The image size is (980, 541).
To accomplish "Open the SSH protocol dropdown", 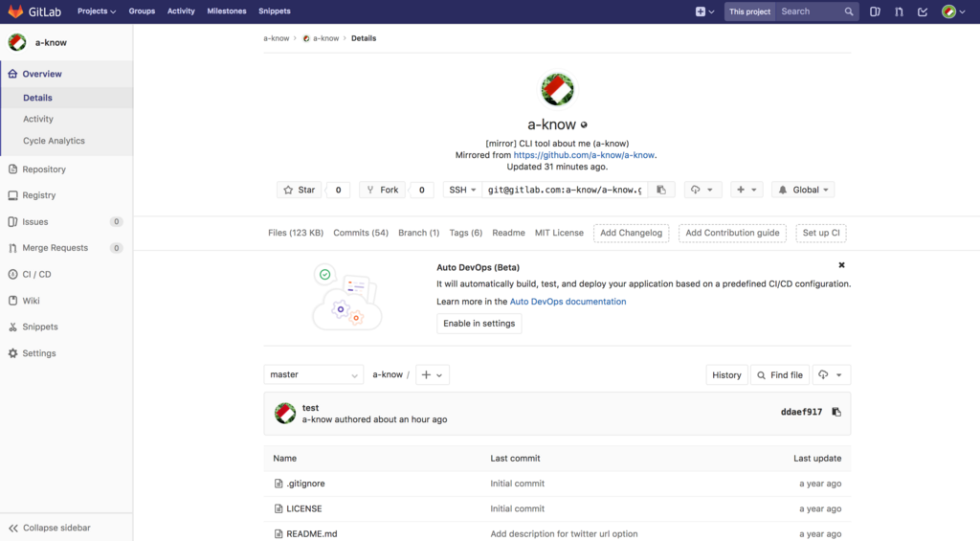I will coord(462,190).
